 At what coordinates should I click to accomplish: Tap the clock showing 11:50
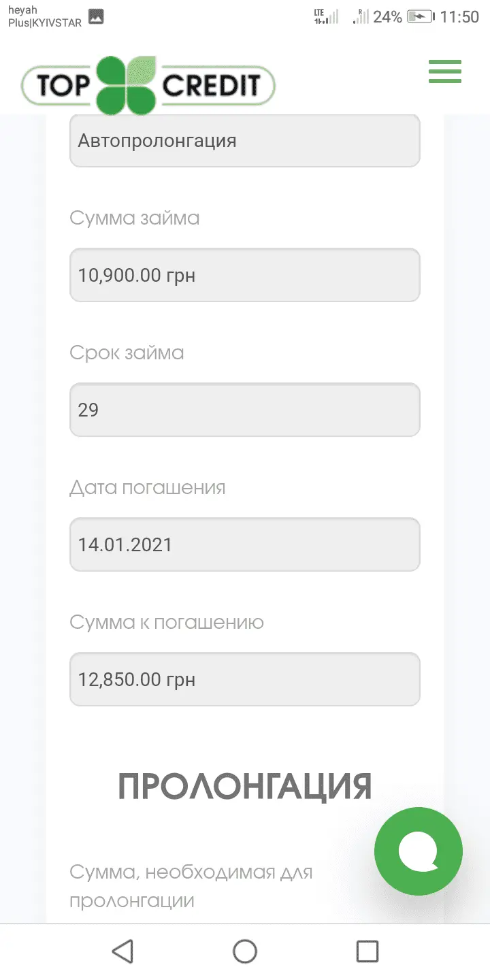click(x=459, y=17)
